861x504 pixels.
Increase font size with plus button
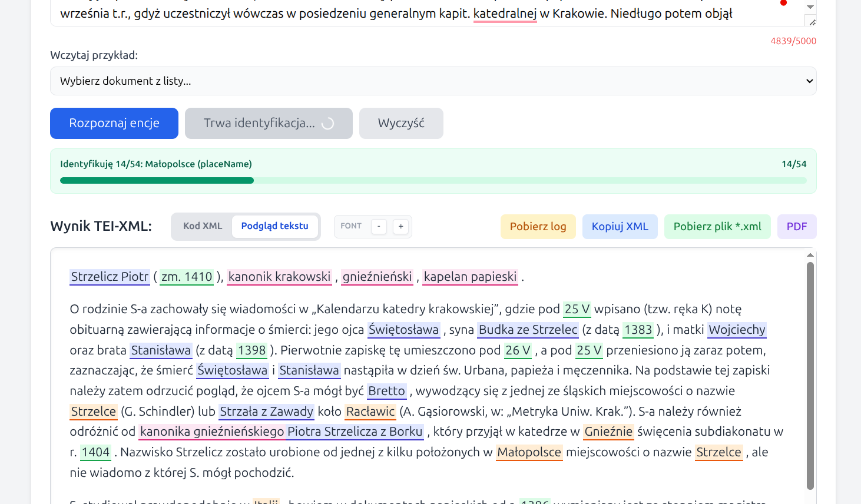coord(401,226)
